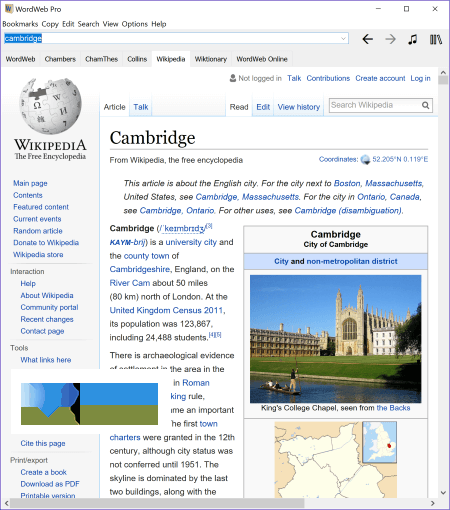Follow the university city link
Viewport: 450px width, 510px height.
pos(191,242)
